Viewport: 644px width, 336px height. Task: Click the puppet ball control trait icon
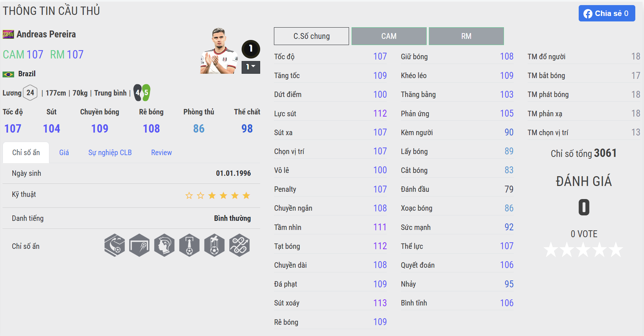214,245
